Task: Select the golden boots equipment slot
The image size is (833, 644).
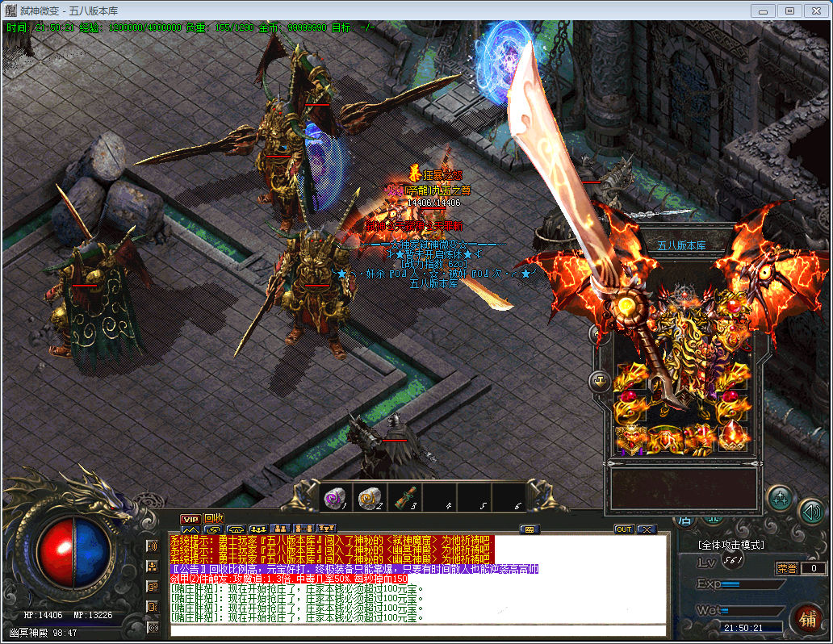Action: click(x=698, y=440)
